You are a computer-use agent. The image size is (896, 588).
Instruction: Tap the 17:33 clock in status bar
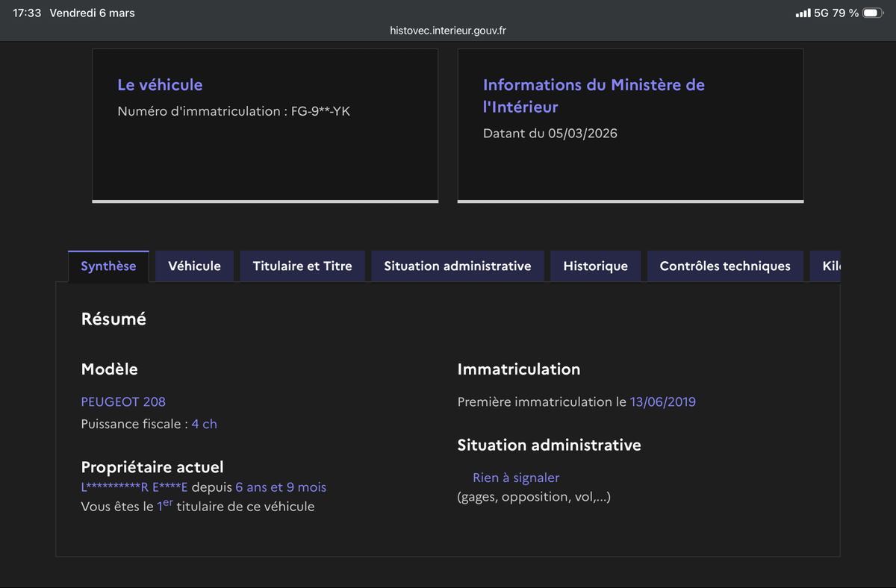coord(27,13)
